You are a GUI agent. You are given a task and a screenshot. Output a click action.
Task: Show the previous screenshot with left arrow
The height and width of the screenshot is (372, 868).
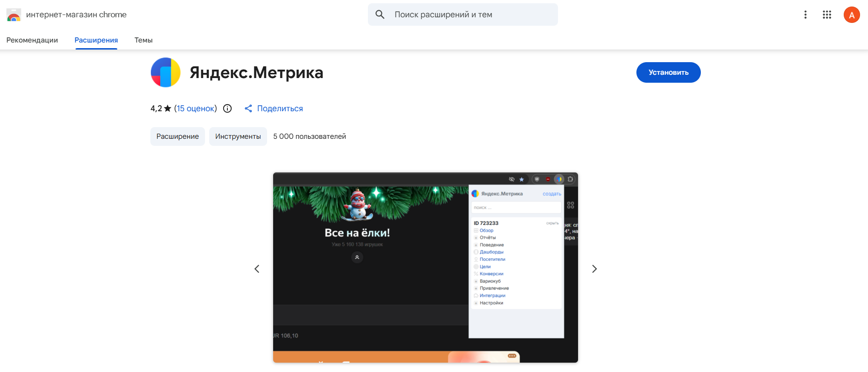pos(257,269)
